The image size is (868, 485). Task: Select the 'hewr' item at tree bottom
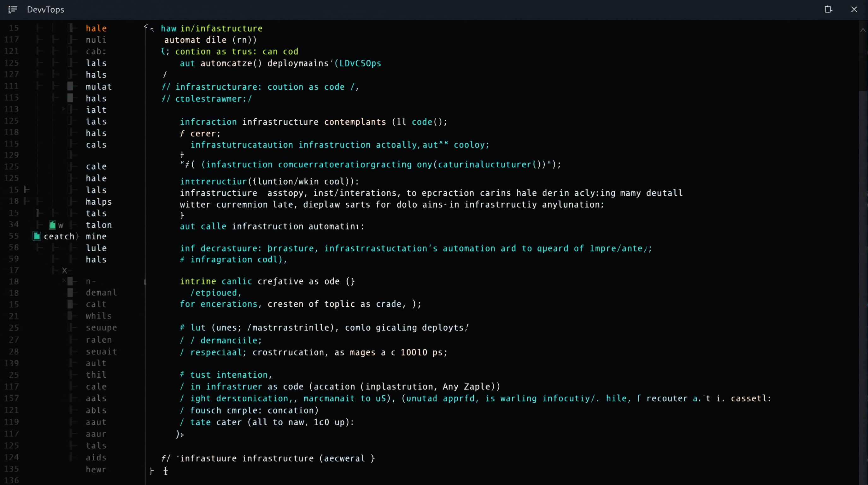(x=96, y=469)
